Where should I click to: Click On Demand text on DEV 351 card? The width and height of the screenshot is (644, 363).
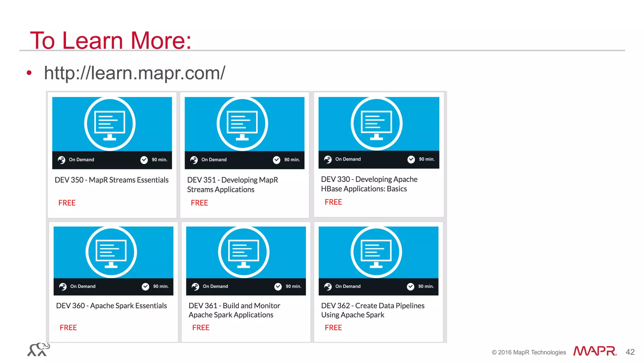tap(214, 160)
